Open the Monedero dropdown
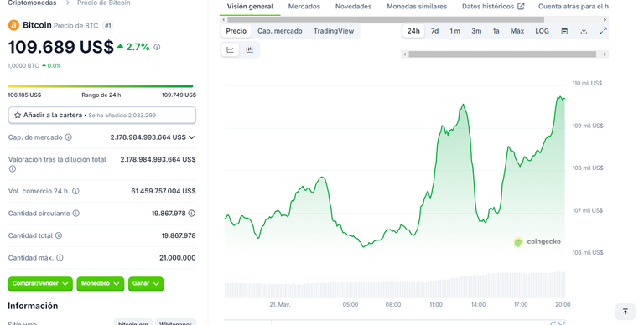This screenshot has height=325, width=644. pyautogui.click(x=101, y=284)
